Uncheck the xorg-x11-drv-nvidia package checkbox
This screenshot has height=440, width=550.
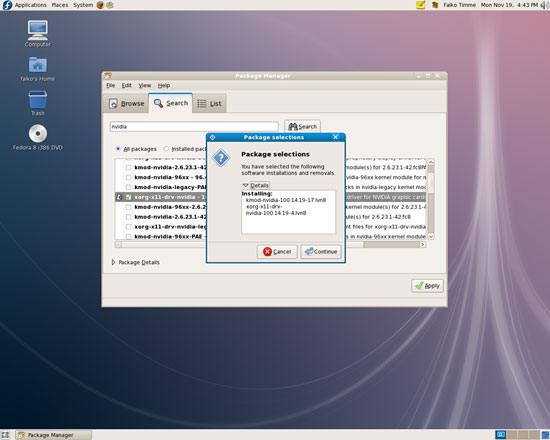128,197
